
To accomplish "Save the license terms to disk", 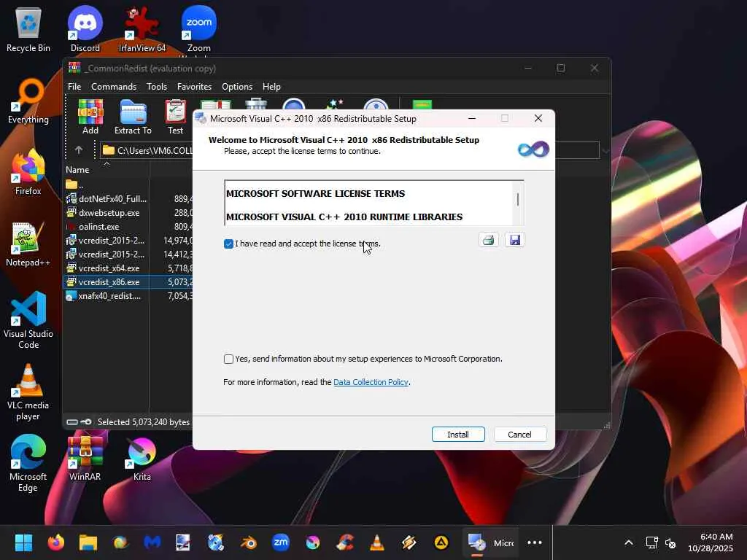I will (514, 240).
